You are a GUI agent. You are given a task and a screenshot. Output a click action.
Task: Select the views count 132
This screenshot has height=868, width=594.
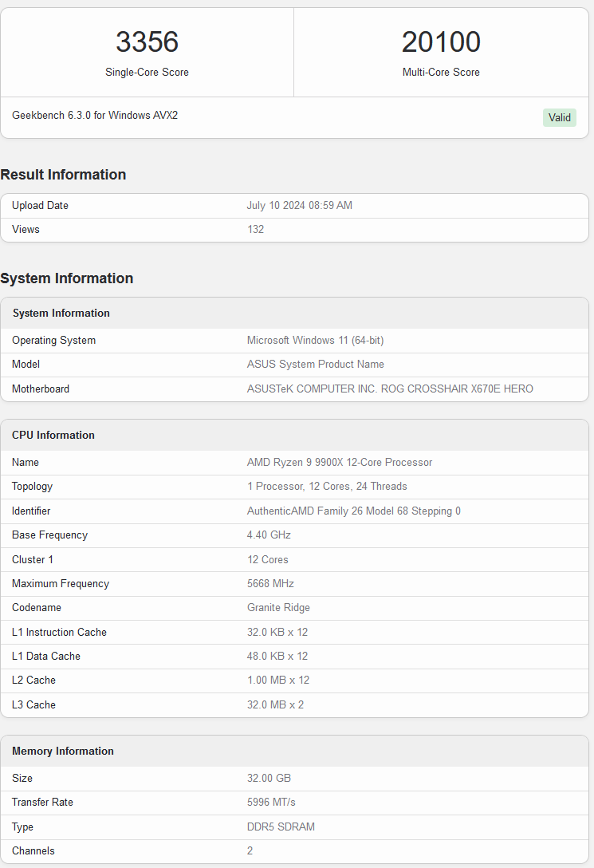pos(255,229)
